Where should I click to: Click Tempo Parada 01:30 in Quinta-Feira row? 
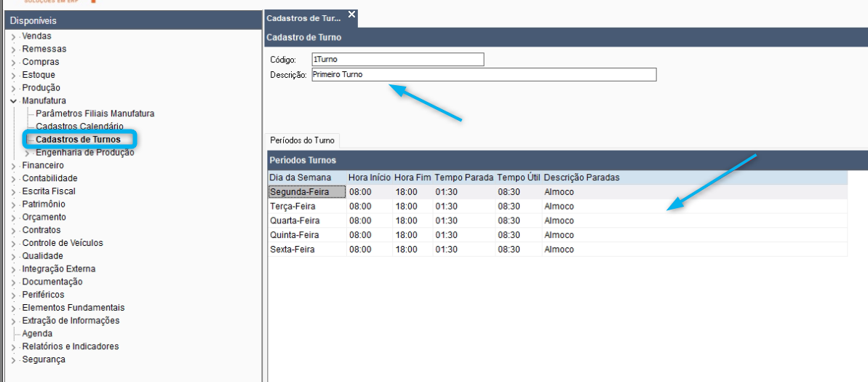tap(464, 235)
